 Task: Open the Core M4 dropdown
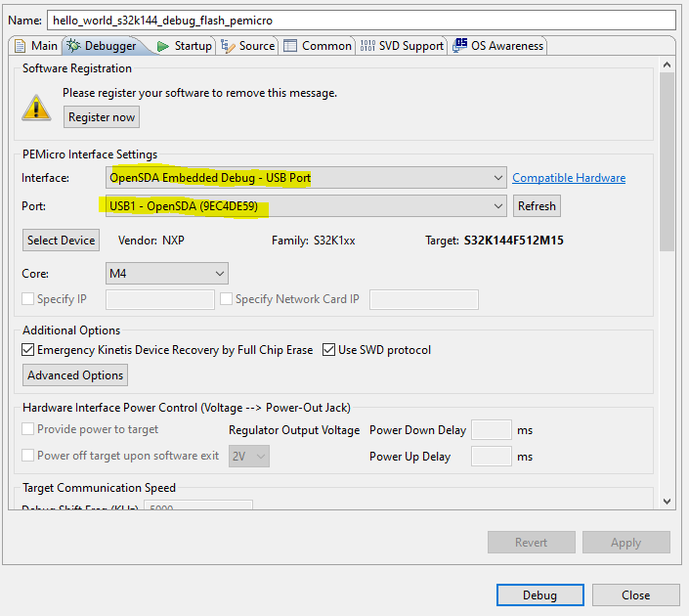(x=167, y=274)
